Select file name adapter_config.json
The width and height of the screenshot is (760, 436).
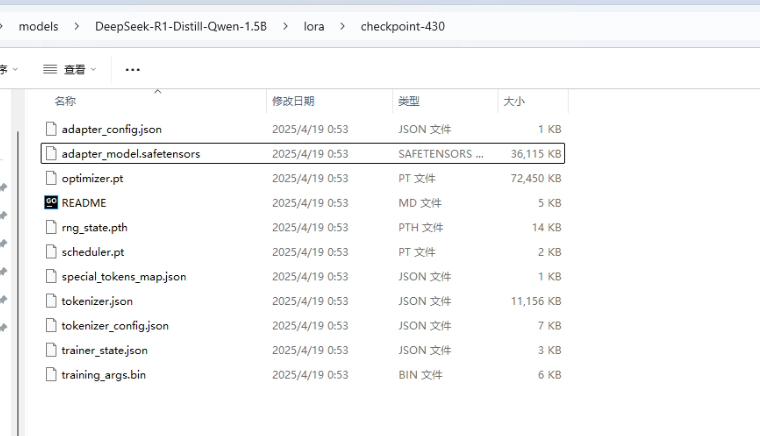111,129
